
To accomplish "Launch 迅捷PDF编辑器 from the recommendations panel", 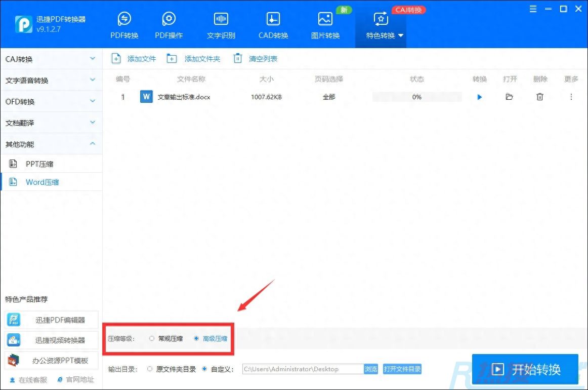I will 51,320.
